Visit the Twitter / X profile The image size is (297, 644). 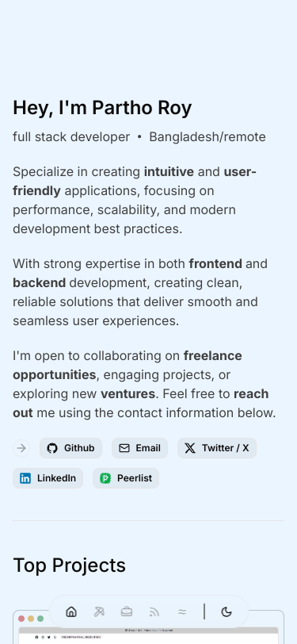click(x=217, y=448)
